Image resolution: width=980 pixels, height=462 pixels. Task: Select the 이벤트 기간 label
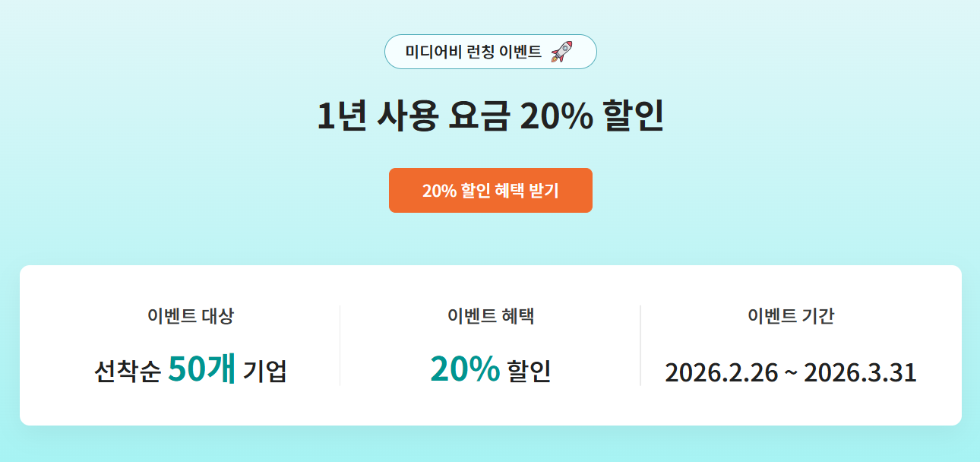791,316
